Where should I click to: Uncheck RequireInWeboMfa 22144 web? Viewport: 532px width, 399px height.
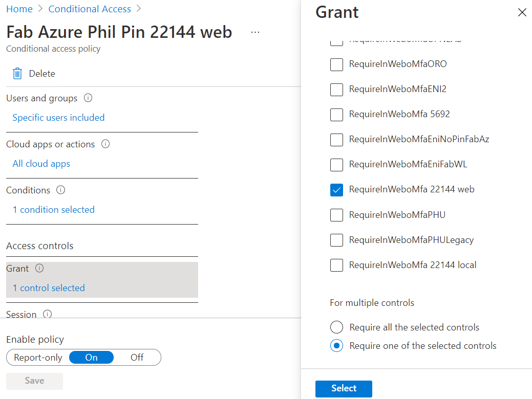336,190
